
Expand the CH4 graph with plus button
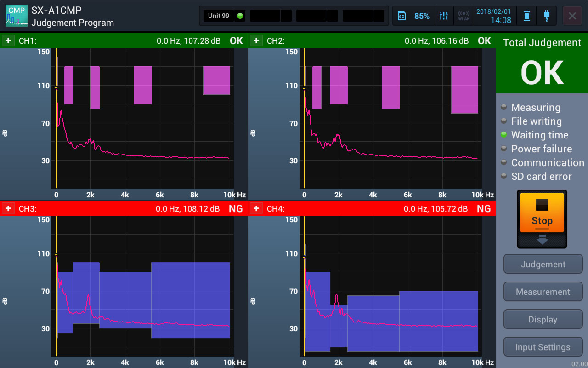(256, 208)
